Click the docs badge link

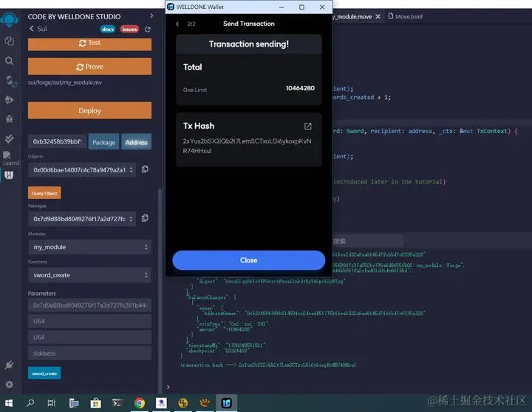click(x=108, y=29)
